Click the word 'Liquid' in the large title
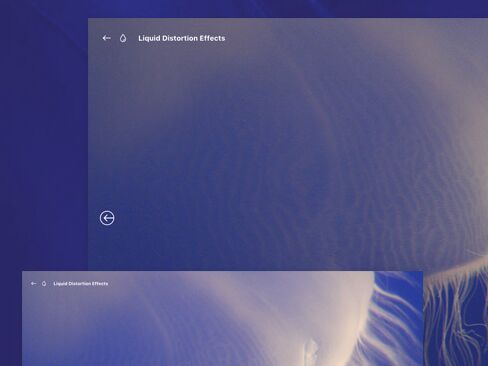Image resolution: width=488 pixels, height=366 pixels. tap(149, 38)
